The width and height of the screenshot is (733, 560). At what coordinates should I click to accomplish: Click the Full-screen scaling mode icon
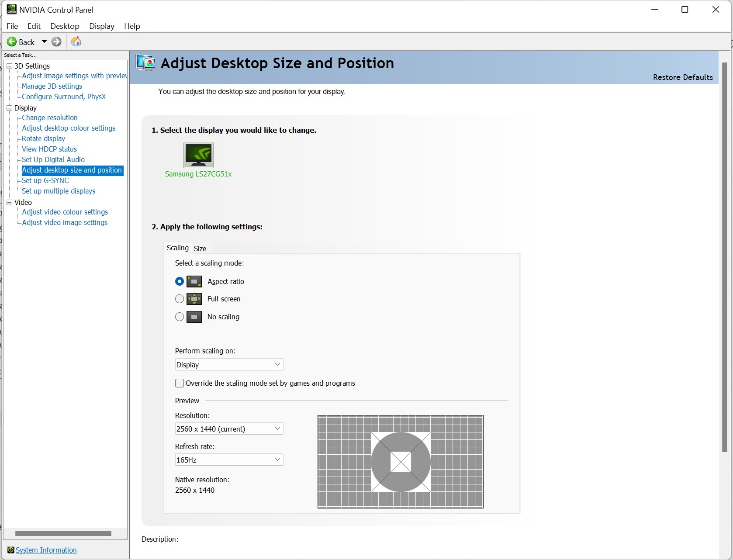coord(194,299)
